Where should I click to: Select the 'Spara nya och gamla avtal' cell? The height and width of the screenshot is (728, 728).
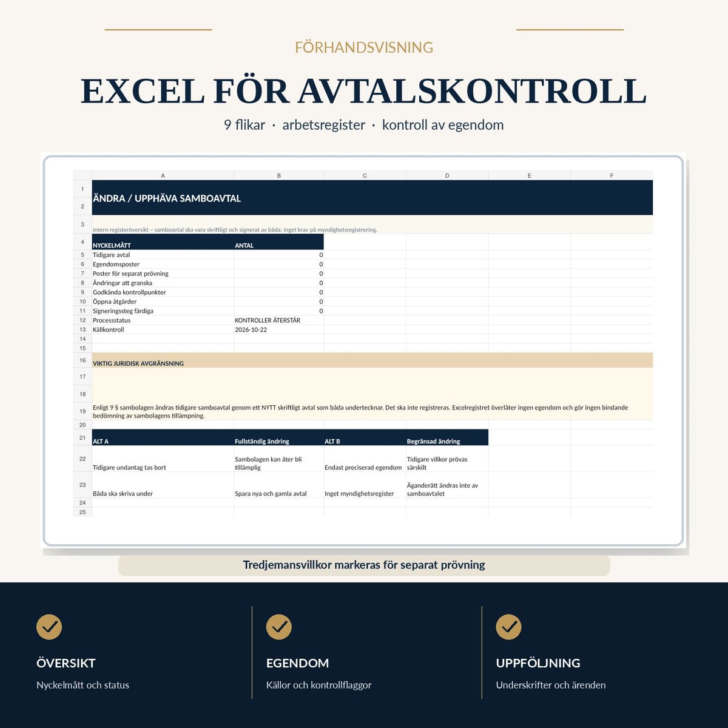pyautogui.click(x=279, y=485)
